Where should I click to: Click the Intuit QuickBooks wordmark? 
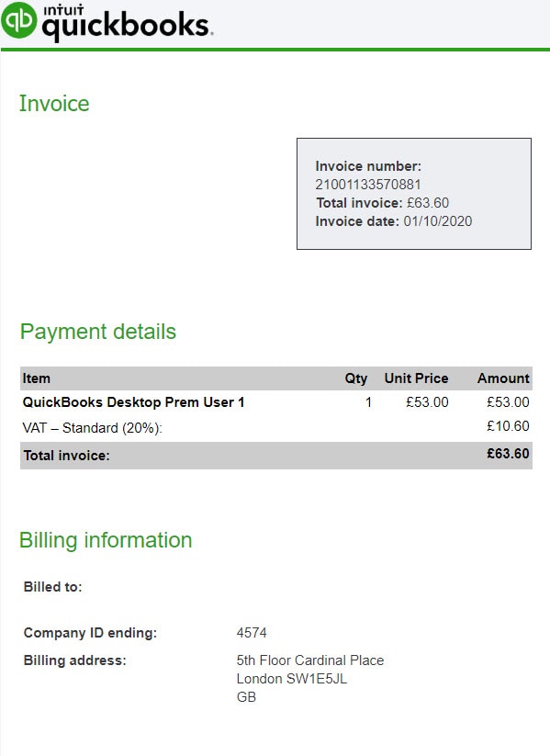tap(128, 23)
